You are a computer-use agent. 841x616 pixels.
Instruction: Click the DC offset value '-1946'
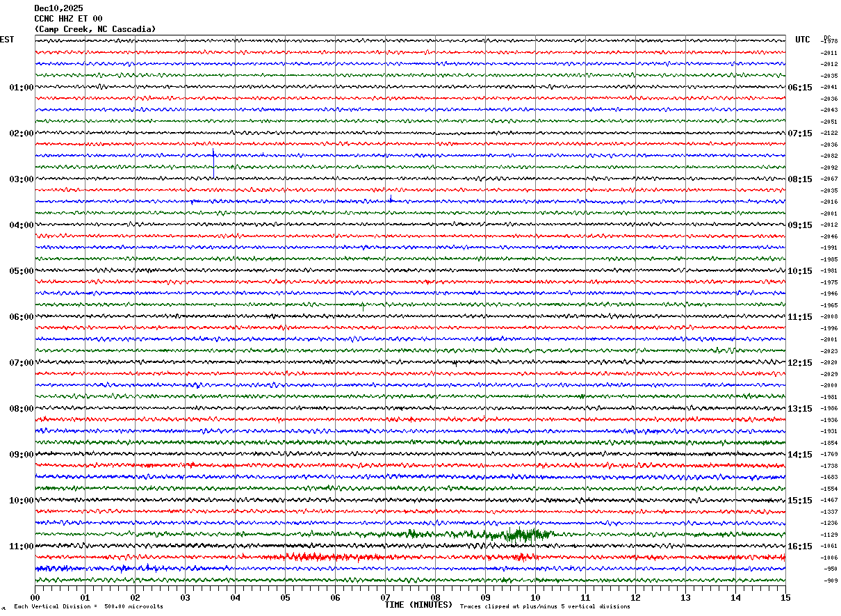point(830,294)
